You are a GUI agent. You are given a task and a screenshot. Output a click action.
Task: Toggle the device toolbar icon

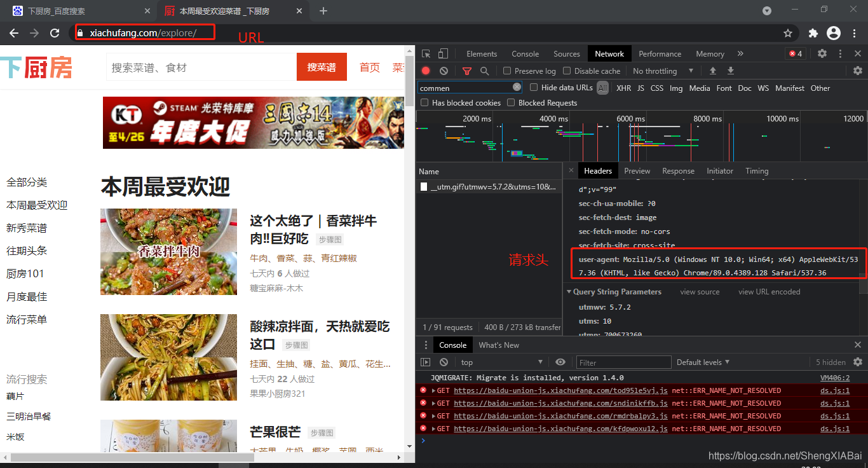tap(443, 54)
